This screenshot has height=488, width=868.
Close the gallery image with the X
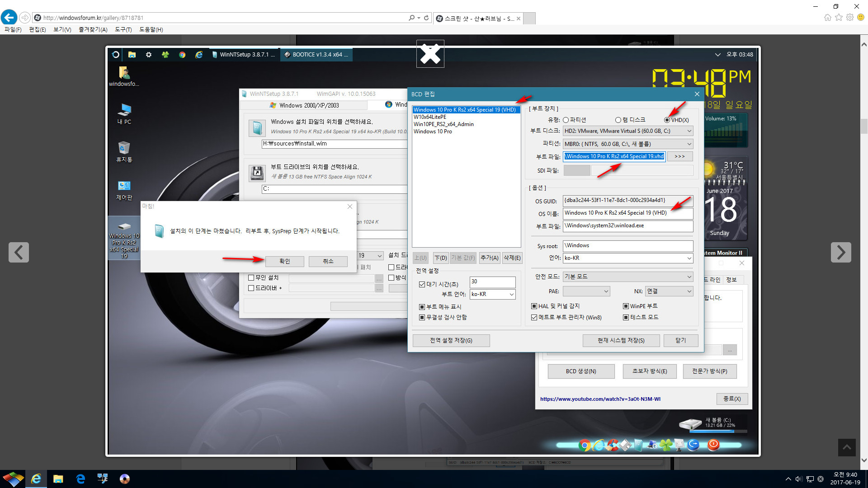coord(430,54)
